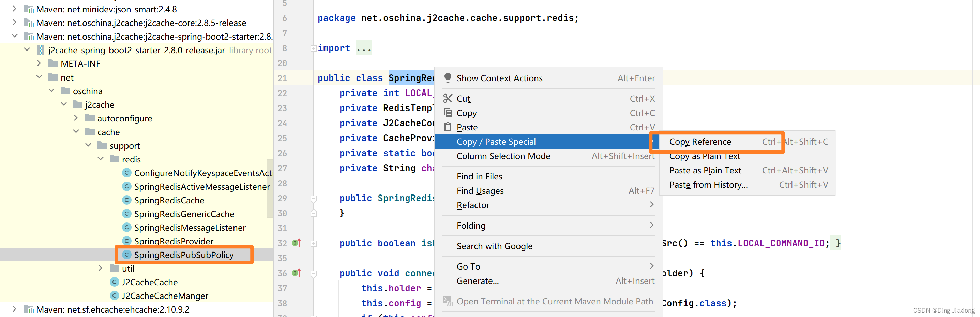Collapse the support folder
Viewport: 980px width, 317px height.
click(88, 145)
